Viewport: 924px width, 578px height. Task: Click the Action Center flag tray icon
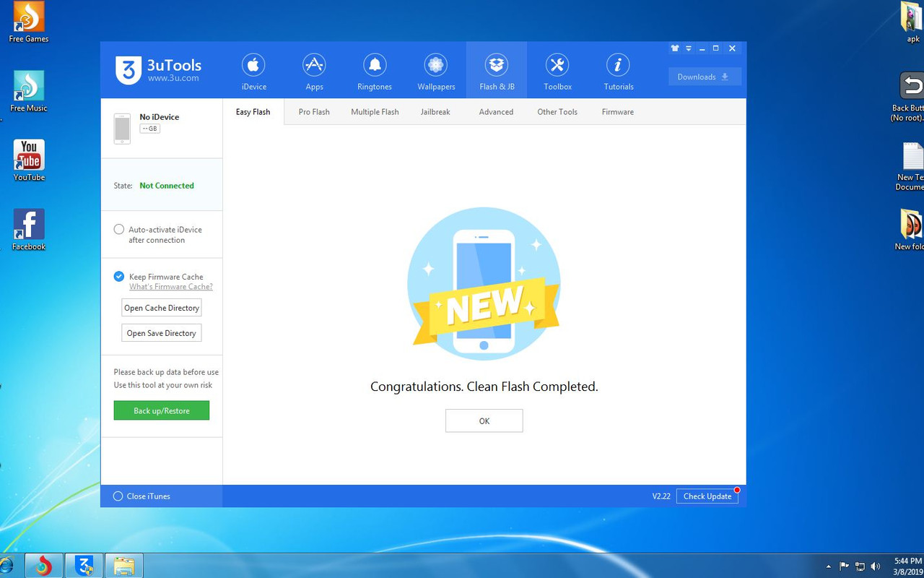point(844,566)
